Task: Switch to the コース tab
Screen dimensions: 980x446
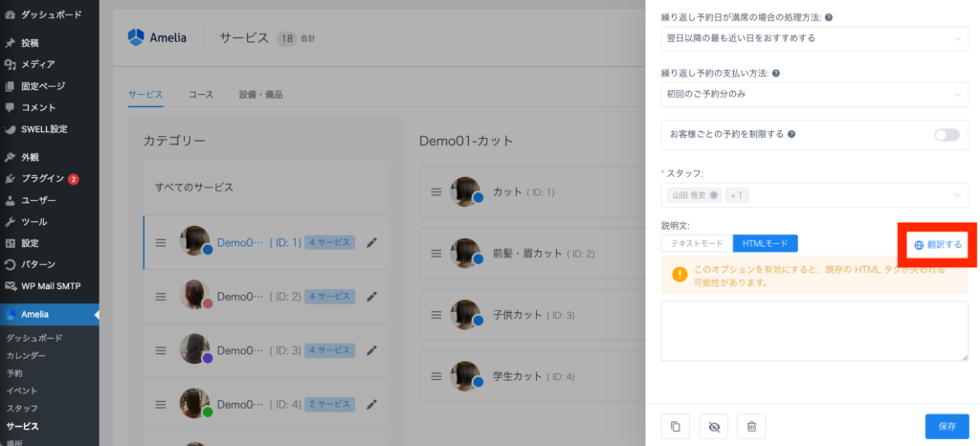Action: click(201, 95)
